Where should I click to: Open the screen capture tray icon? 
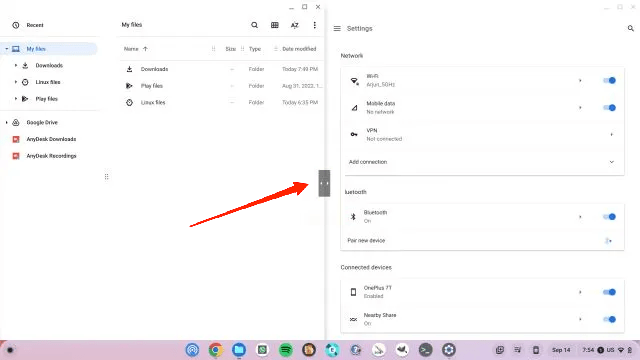click(500, 350)
